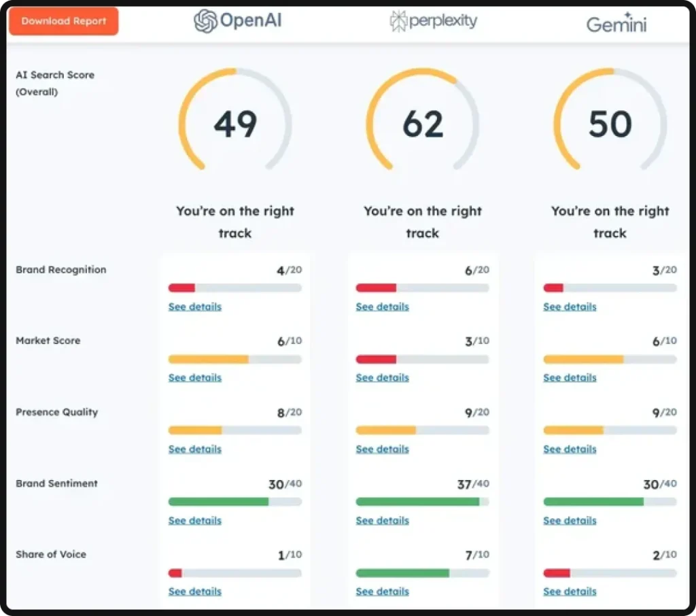
Task: Open See details for Perplexity Market Score
Action: click(x=381, y=377)
